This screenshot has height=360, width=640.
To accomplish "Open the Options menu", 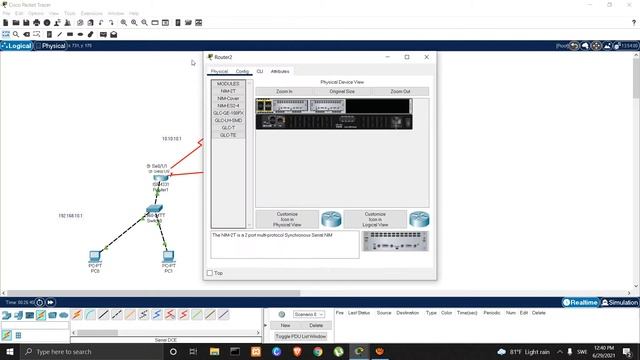I will [36, 13].
